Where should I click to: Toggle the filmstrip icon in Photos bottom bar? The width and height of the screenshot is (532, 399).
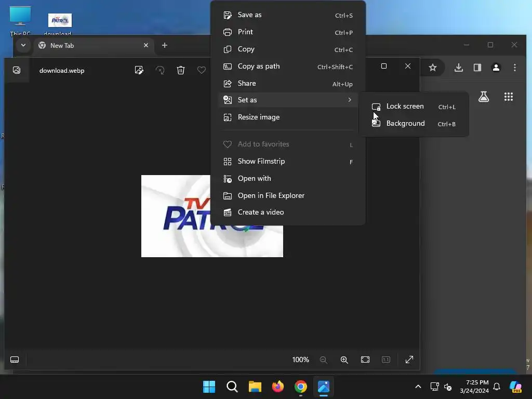coord(15,360)
